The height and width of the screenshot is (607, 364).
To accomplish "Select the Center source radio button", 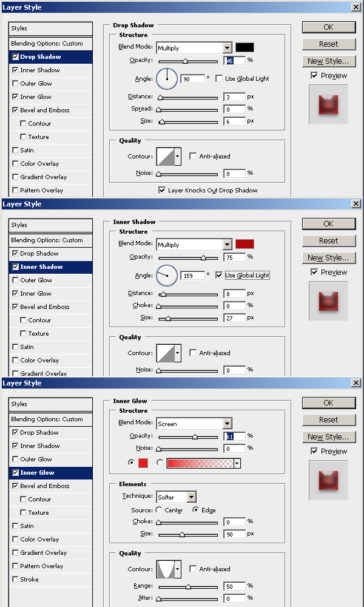I will click(x=159, y=510).
